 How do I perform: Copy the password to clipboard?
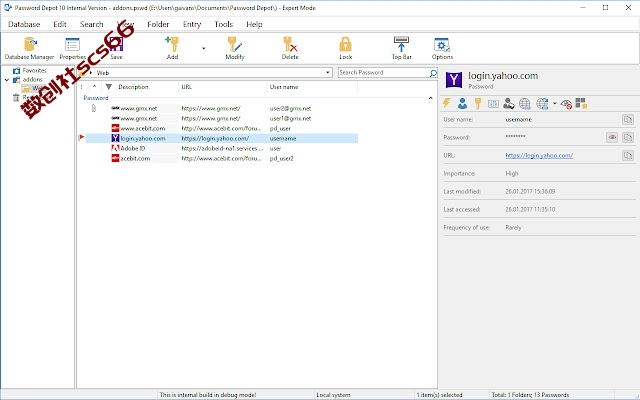point(628,137)
